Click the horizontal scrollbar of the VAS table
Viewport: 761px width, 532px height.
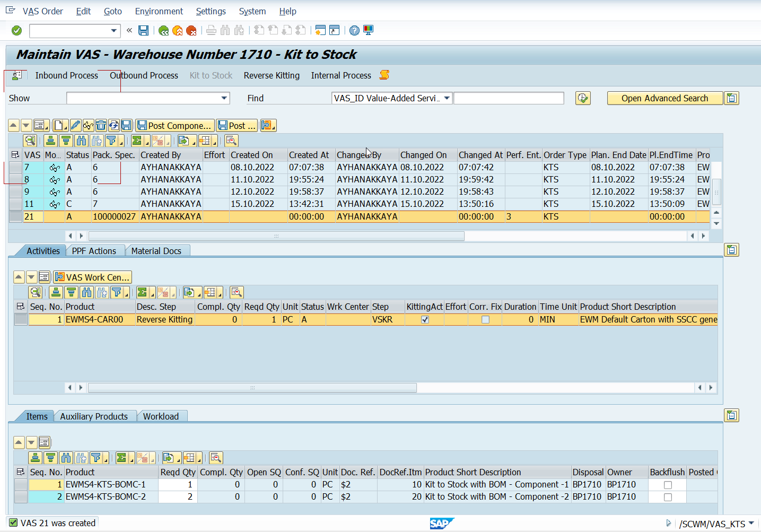(276, 236)
